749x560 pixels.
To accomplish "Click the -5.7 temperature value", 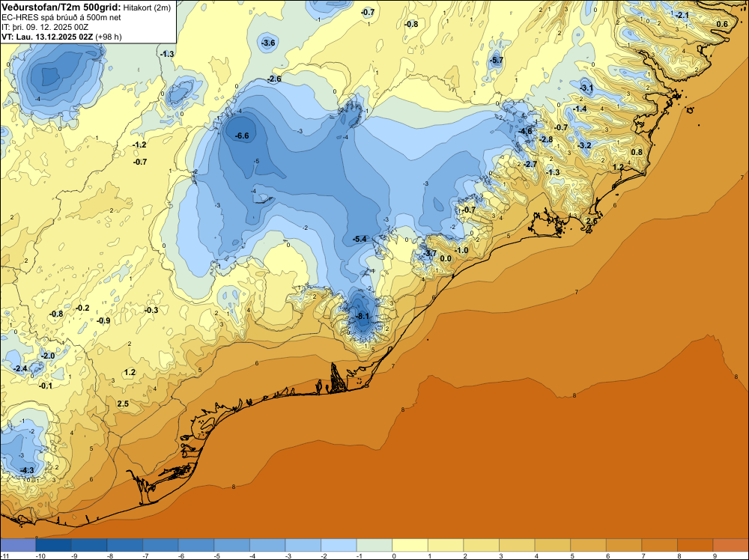I will [x=497, y=60].
